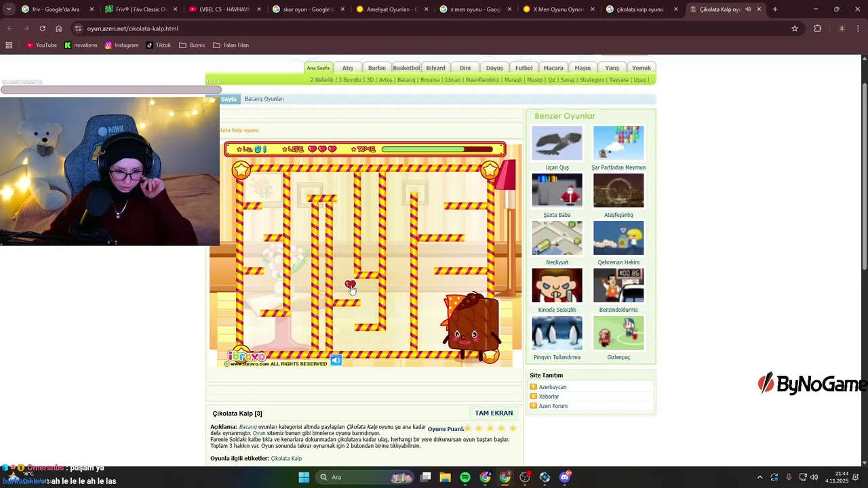Switch to the Friv Classic tab

[x=142, y=9]
